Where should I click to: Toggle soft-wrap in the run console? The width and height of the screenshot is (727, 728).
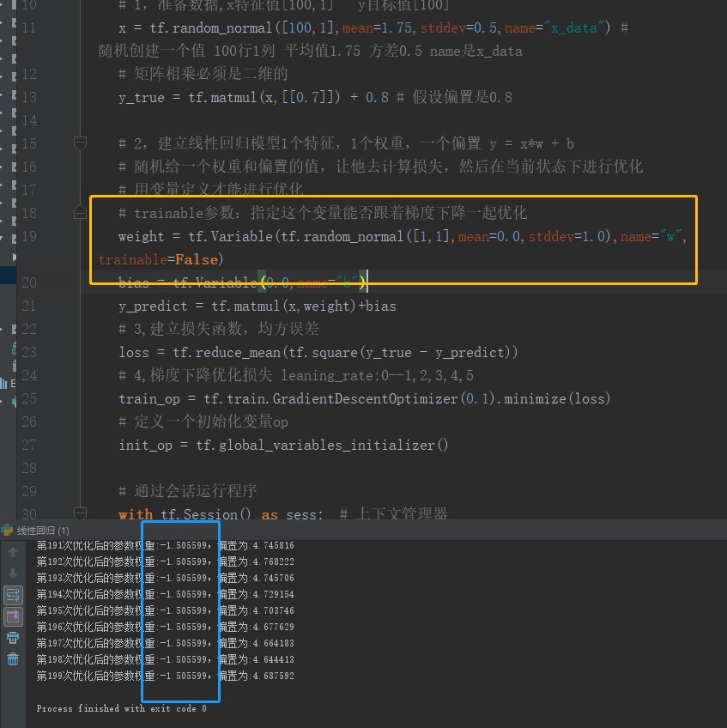point(13,595)
